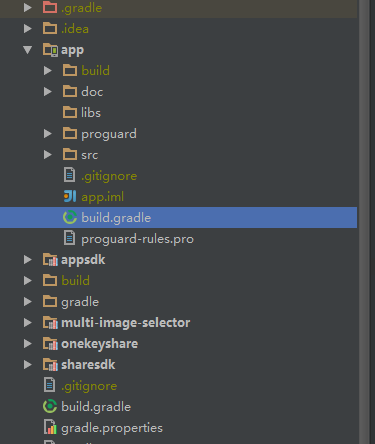This screenshot has height=444, width=375.
Task: Expand the src folder arrow
Action: [x=48, y=155]
